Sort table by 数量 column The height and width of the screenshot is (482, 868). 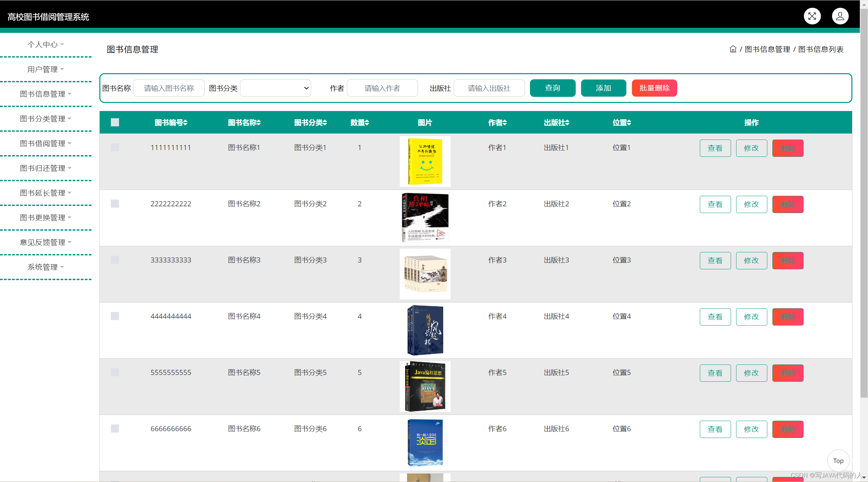(359, 123)
